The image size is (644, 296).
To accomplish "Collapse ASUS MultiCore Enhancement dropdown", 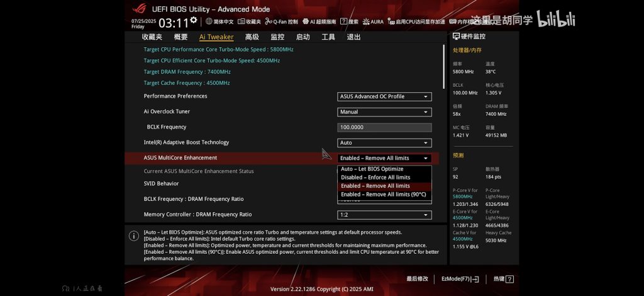I will (x=384, y=158).
